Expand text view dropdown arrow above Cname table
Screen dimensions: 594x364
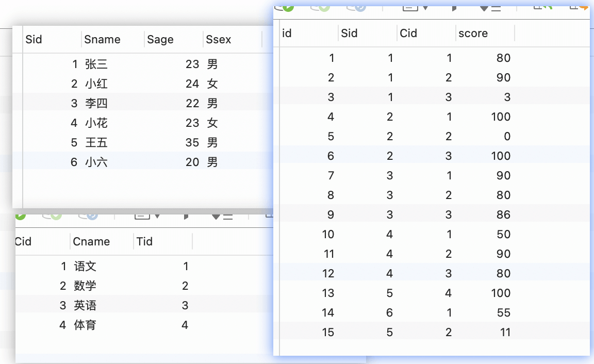pos(157,216)
